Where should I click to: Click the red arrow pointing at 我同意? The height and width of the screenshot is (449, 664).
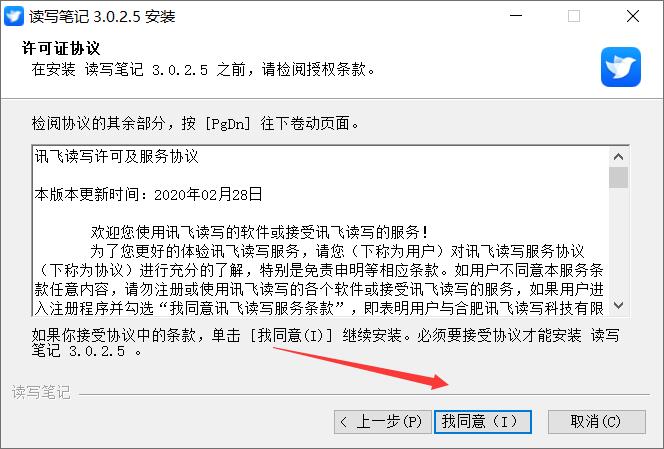361,368
